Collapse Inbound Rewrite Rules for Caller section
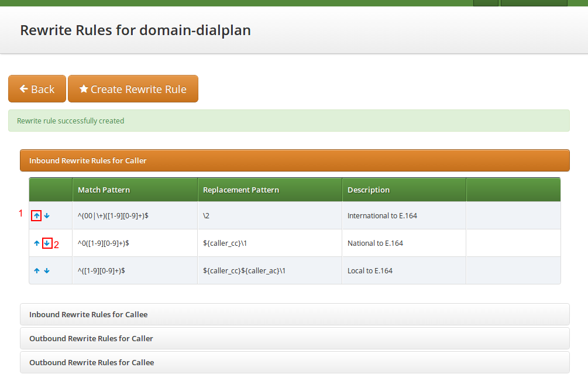The width and height of the screenshot is (588, 381). [88, 160]
